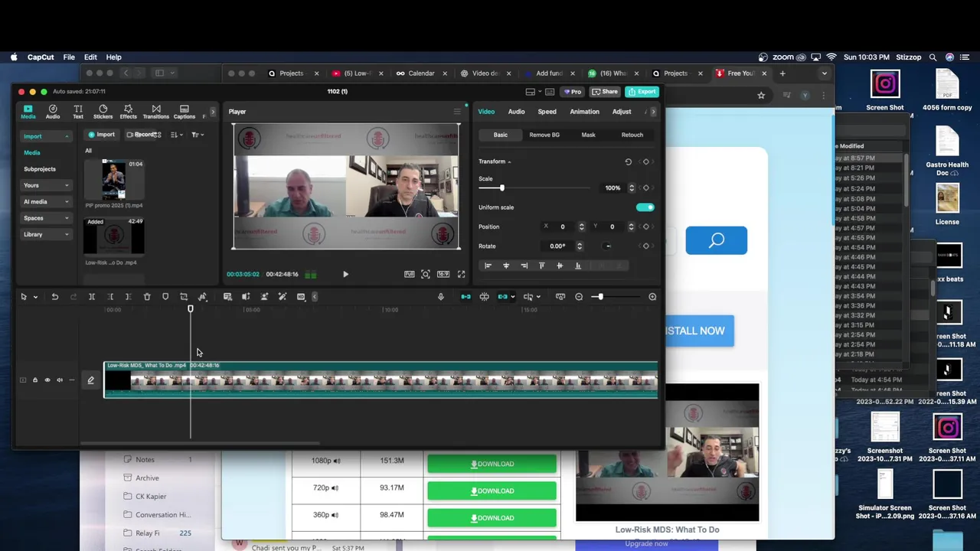The width and height of the screenshot is (980, 551).
Task: Click the Export button
Action: click(x=642, y=92)
